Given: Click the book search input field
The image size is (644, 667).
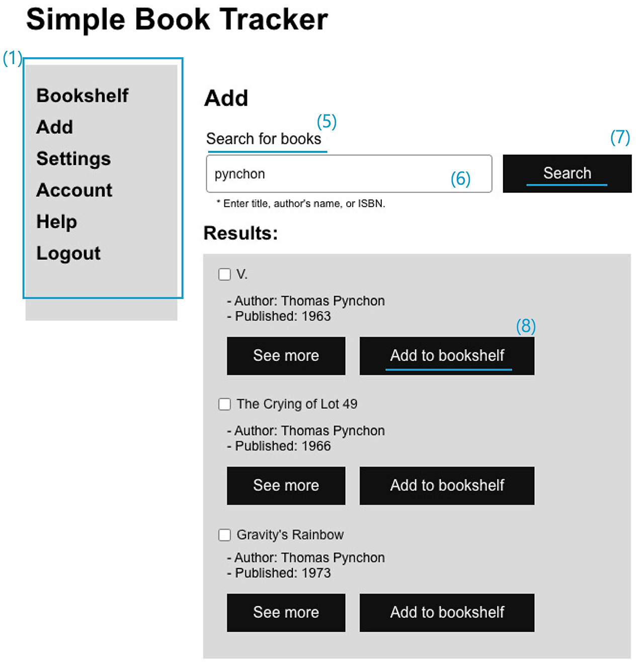Looking at the screenshot, I should click(349, 174).
